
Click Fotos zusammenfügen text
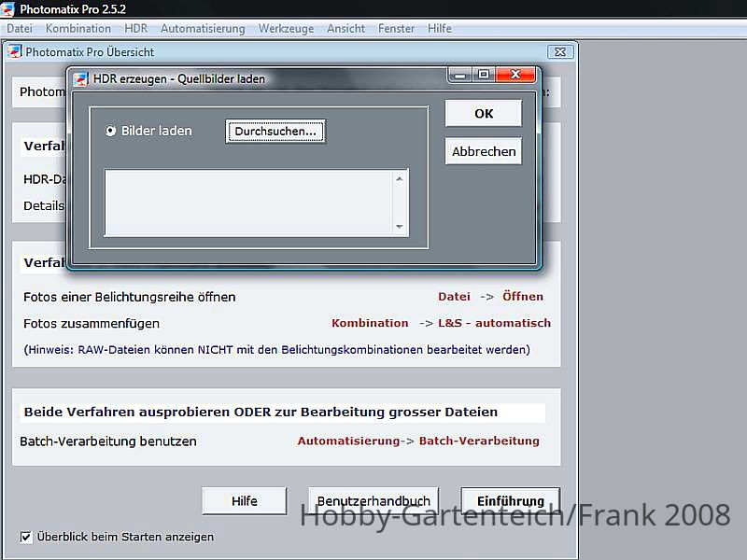tap(92, 324)
